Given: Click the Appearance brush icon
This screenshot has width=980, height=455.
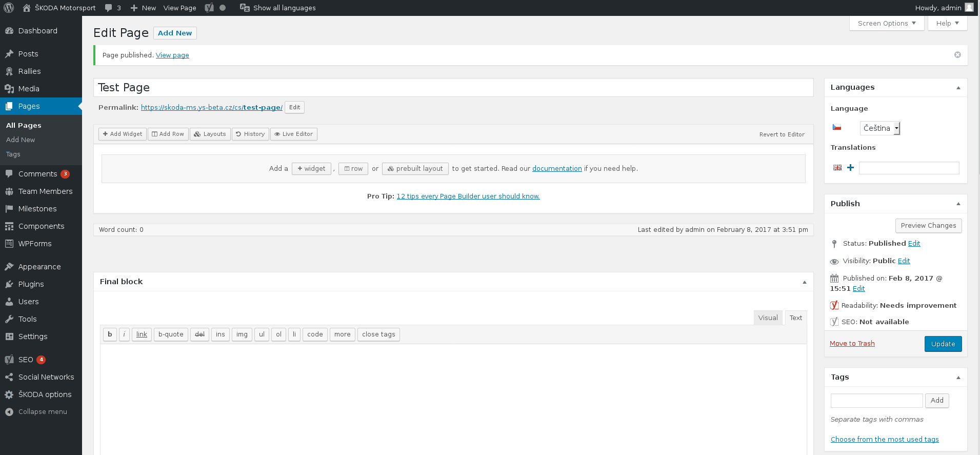Looking at the screenshot, I should [9, 267].
